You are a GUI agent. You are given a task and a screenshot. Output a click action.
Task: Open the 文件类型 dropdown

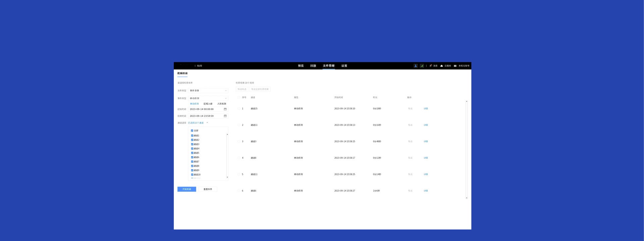coord(208,91)
